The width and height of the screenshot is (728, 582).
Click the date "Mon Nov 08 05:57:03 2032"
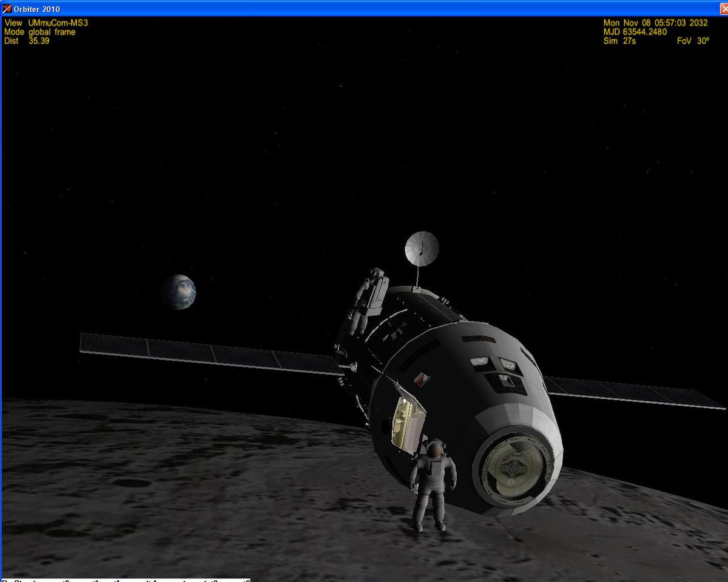tap(655, 23)
